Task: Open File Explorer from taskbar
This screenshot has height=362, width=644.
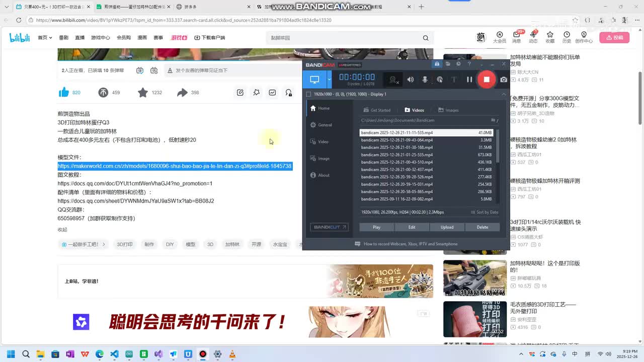Action: pyautogui.click(x=40, y=354)
